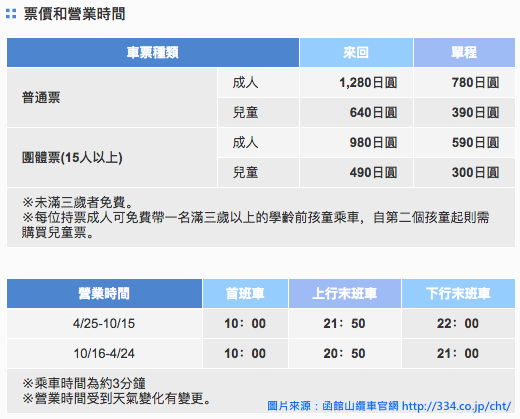
Task: Click the 普通票 row label
Action: coord(41,98)
